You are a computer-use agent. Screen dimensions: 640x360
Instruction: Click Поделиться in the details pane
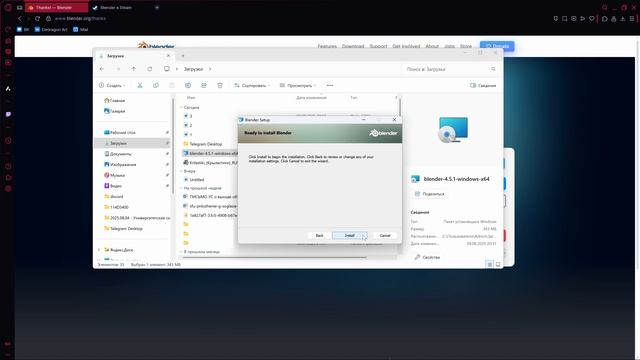click(x=429, y=194)
